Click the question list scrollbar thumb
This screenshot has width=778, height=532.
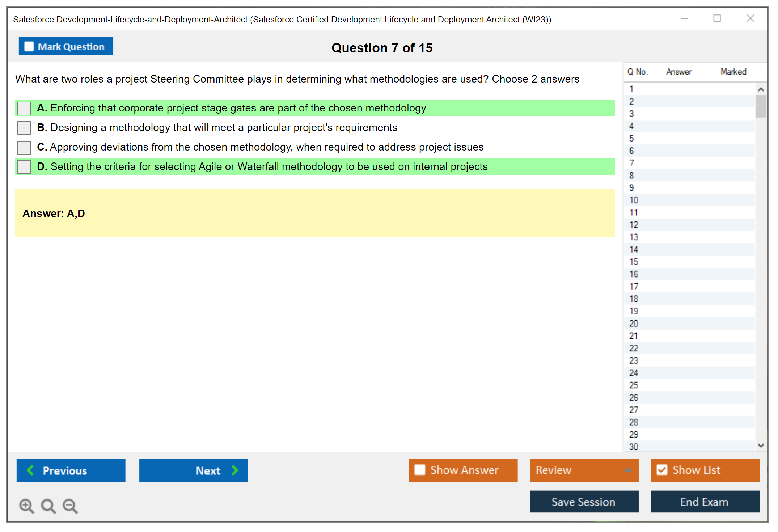[x=761, y=106]
